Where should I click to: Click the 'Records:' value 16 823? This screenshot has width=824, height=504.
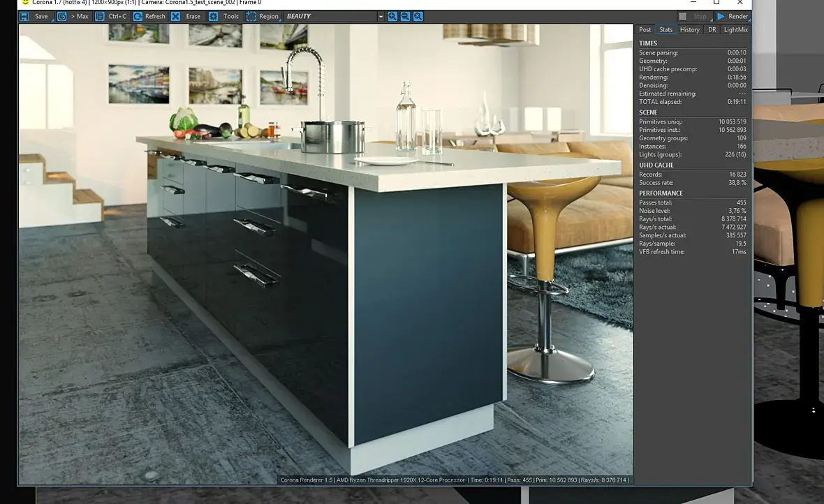coord(737,175)
